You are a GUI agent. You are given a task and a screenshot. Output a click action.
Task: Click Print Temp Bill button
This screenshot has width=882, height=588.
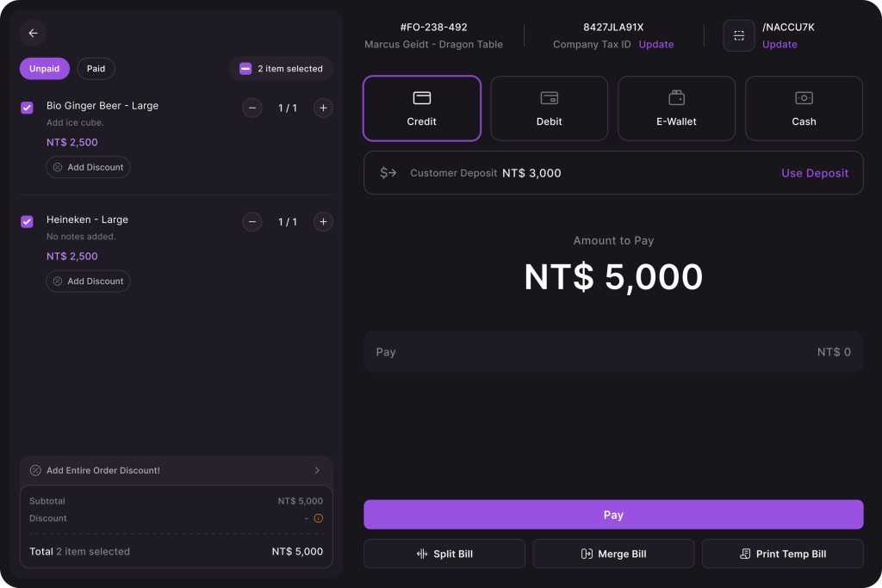782,554
